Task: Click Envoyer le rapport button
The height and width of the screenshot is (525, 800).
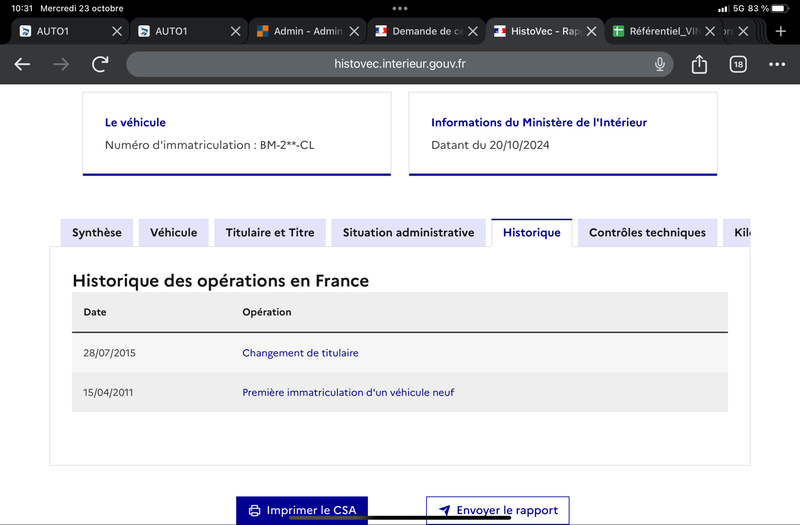Action: pos(498,510)
